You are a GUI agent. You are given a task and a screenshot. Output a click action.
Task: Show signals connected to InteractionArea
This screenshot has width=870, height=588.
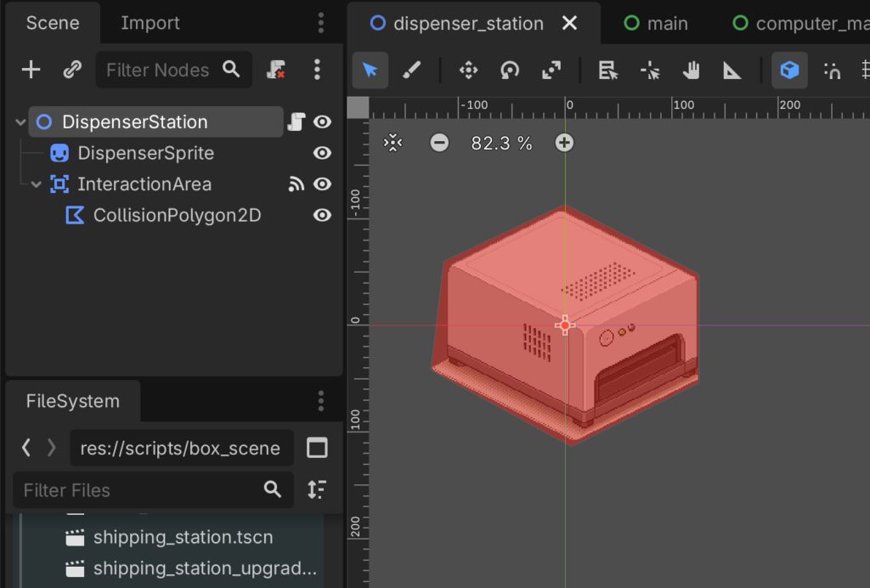pos(297,184)
